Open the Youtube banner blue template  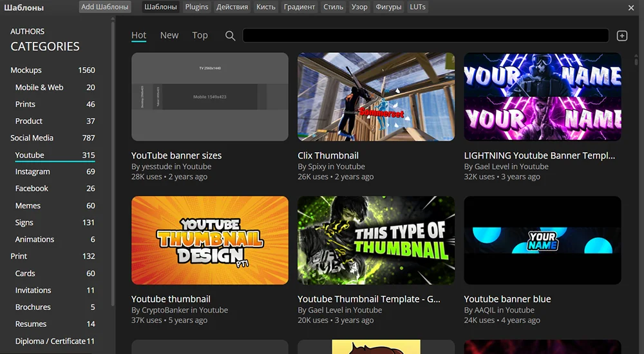542,240
